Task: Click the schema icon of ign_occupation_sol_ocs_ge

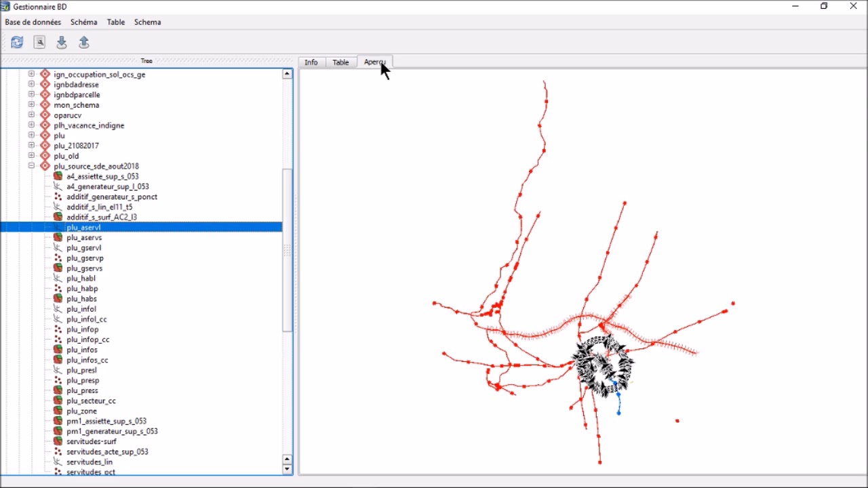Action: (x=45, y=75)
